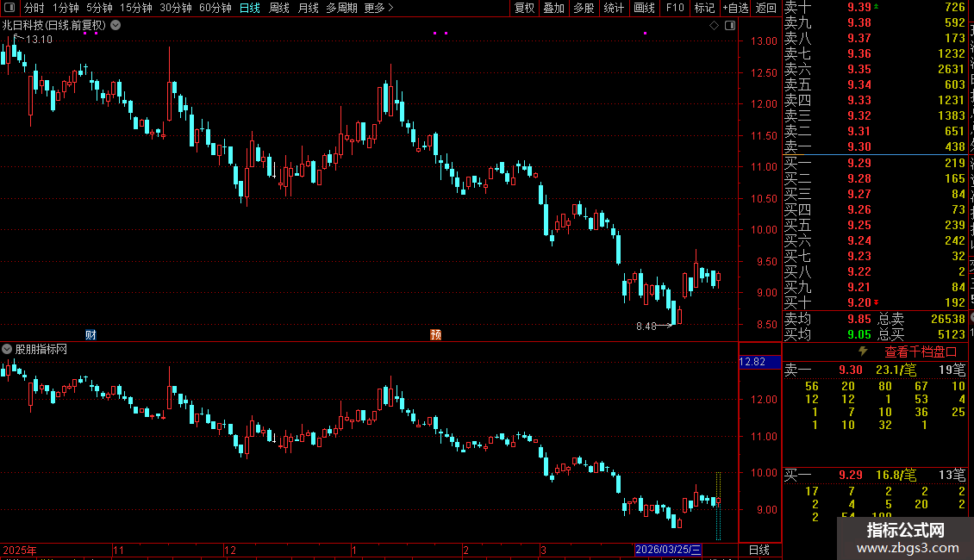Click the 财 financial report marker
The height and width of the screenshot is (560, 974).
pyautogui.click(x=91, y=334)
